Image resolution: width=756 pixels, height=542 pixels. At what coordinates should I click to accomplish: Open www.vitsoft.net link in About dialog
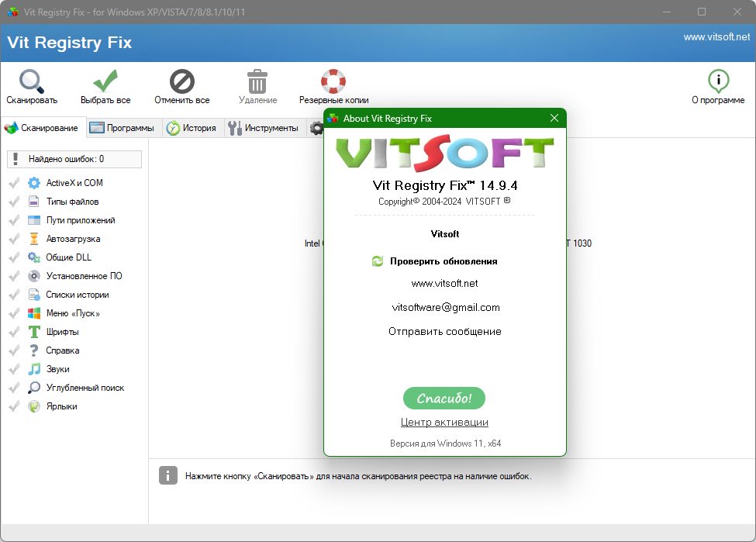point(444,284)
